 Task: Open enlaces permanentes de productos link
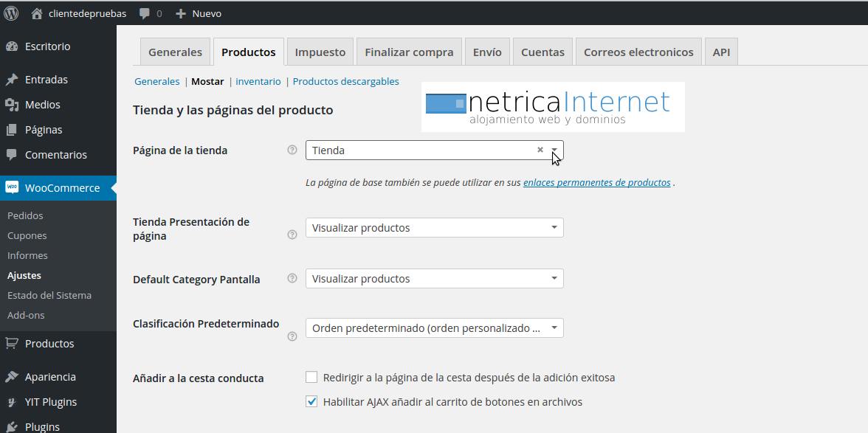coord(596,182)
